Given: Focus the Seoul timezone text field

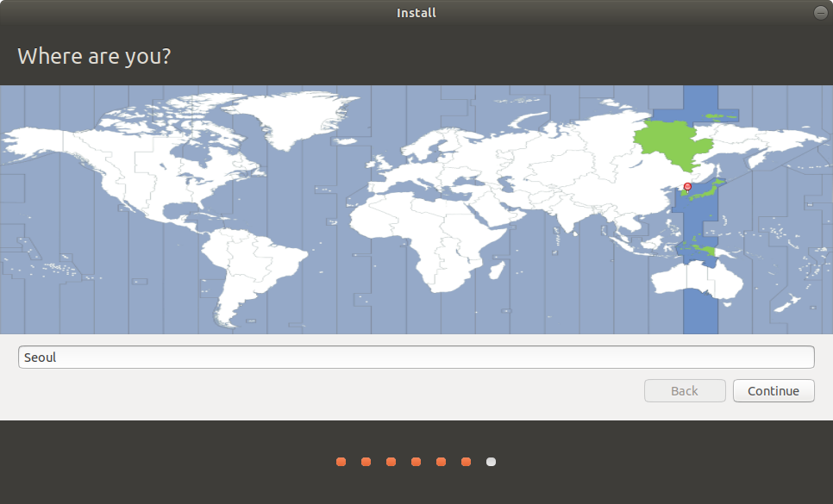Looking at the screenshot, I should [x=416, y=357].
